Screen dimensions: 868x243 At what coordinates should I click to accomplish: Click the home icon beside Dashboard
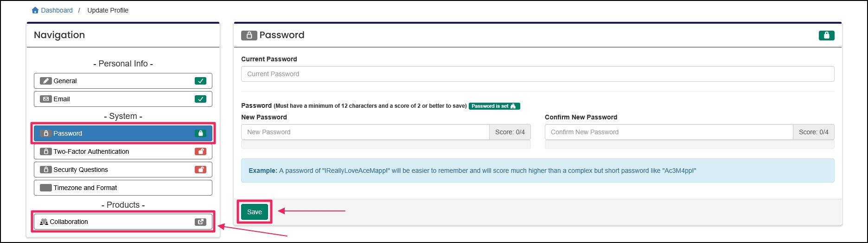click(35, 10)
